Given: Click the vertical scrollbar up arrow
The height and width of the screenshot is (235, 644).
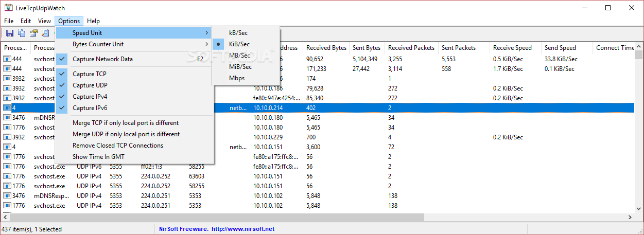Looking at the screenshot, I should [x=639, y=47].
